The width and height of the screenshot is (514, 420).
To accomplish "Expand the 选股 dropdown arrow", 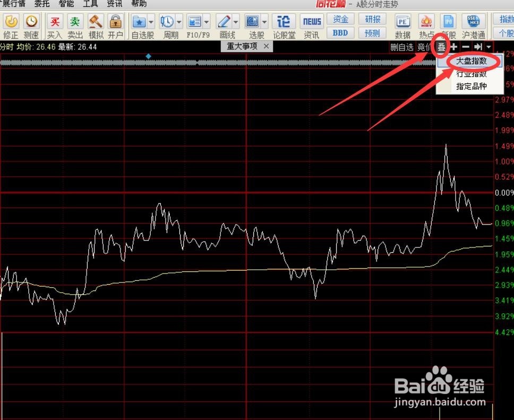I will [264, 22].
